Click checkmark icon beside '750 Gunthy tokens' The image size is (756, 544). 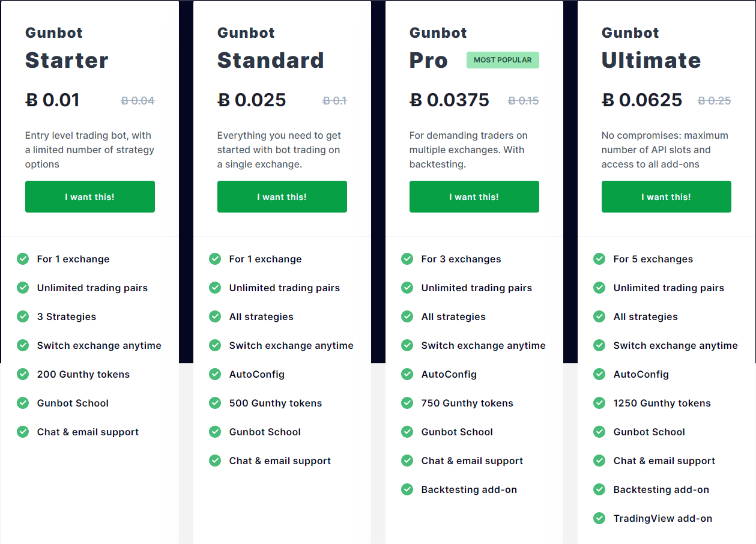[407, 403]
